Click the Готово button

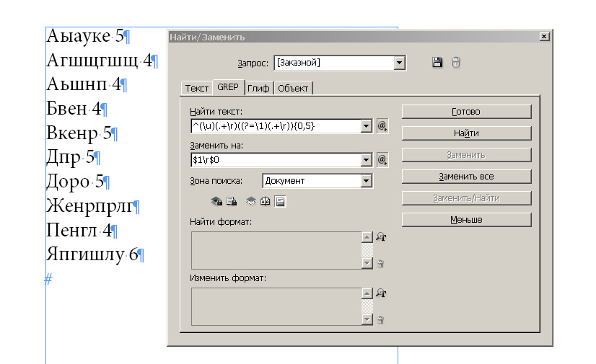pos(466,112)
